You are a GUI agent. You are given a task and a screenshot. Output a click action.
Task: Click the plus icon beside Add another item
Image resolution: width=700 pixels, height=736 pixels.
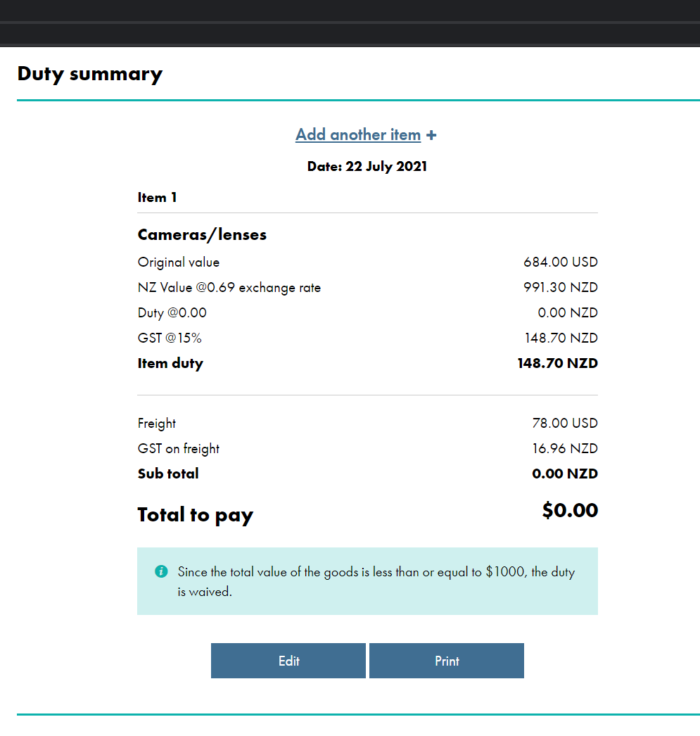431,135
